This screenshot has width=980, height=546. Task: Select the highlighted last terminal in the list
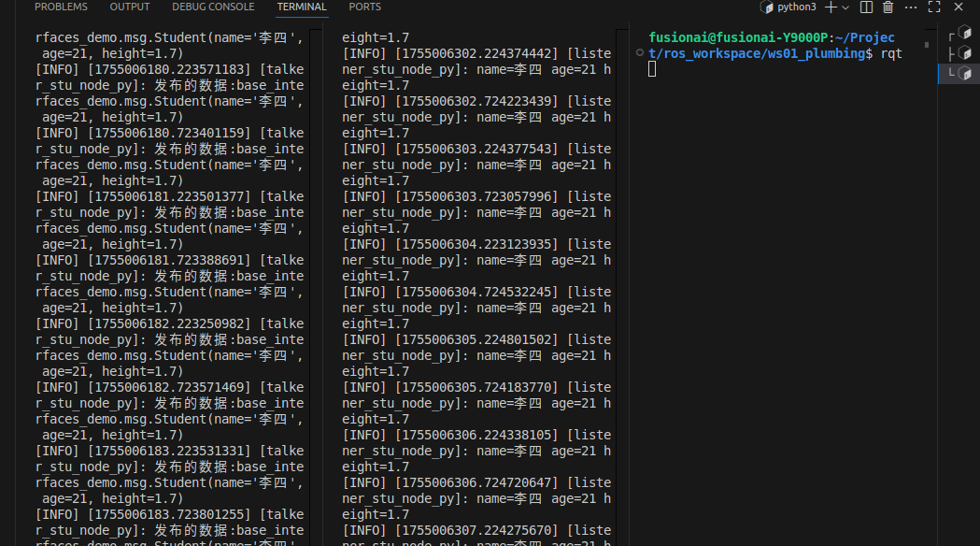point(960,73)
